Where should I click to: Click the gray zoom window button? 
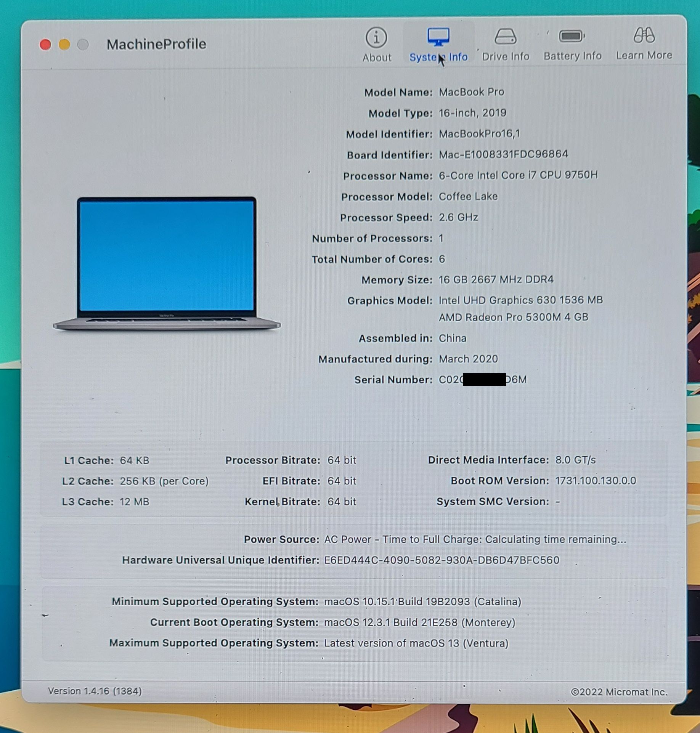pos(83,45)
